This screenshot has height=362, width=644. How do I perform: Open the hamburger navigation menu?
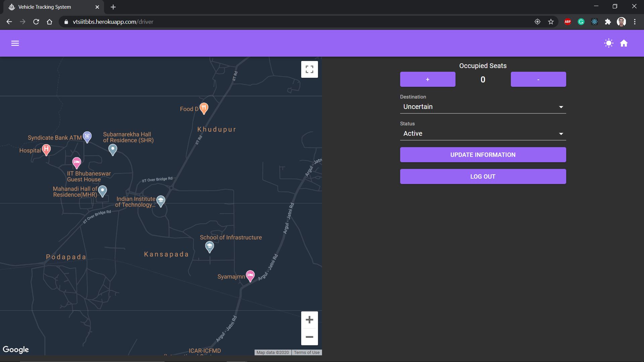pyautogui.click(x=15, y=43)
